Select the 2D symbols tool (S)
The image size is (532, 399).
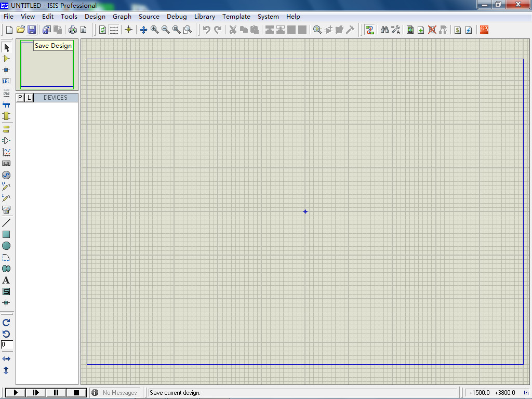tap(6, 291)
